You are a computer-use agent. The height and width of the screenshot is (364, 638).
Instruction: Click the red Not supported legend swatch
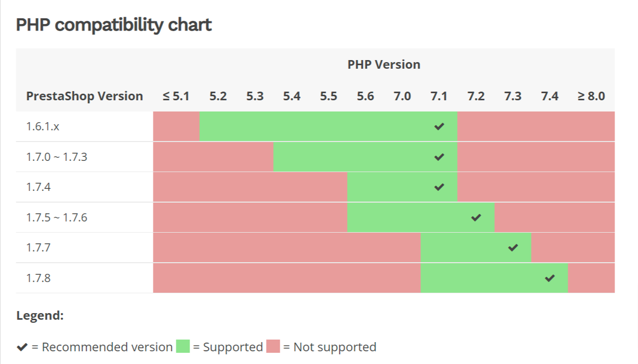point(273,347)
